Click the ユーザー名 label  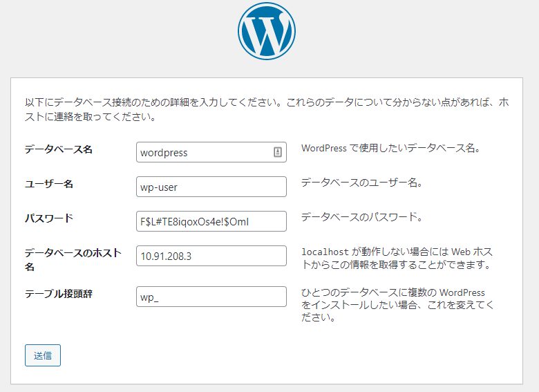coord(49,184)
